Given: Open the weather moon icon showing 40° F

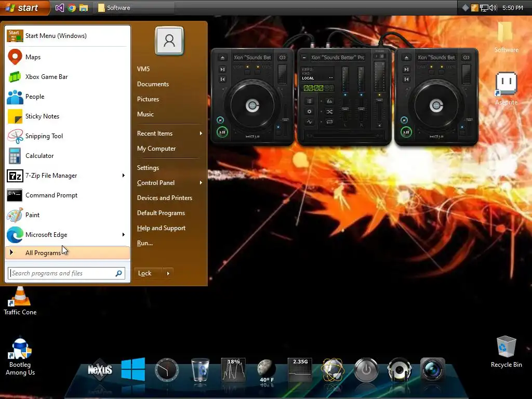Looking at the screenshot, I should pos(267,370).
